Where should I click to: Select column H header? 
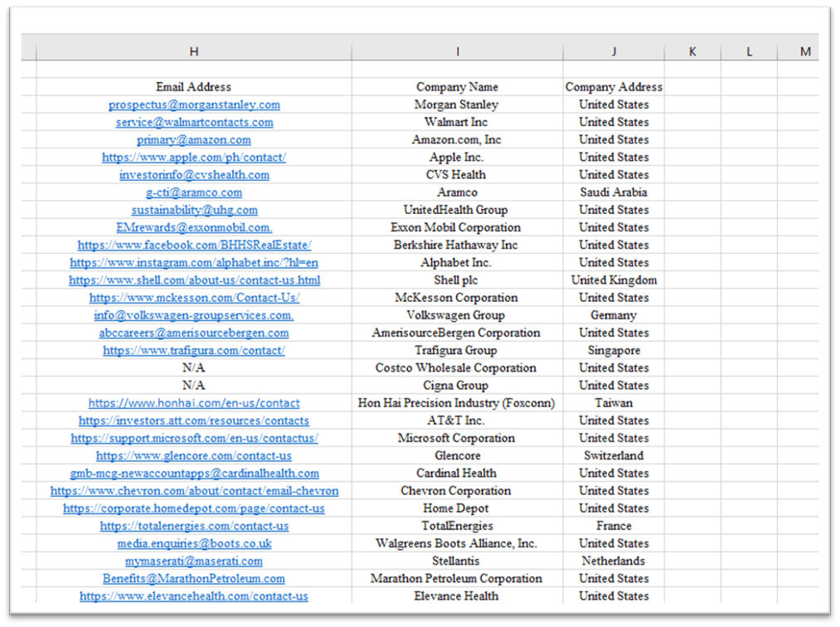[x=194, y=51]
